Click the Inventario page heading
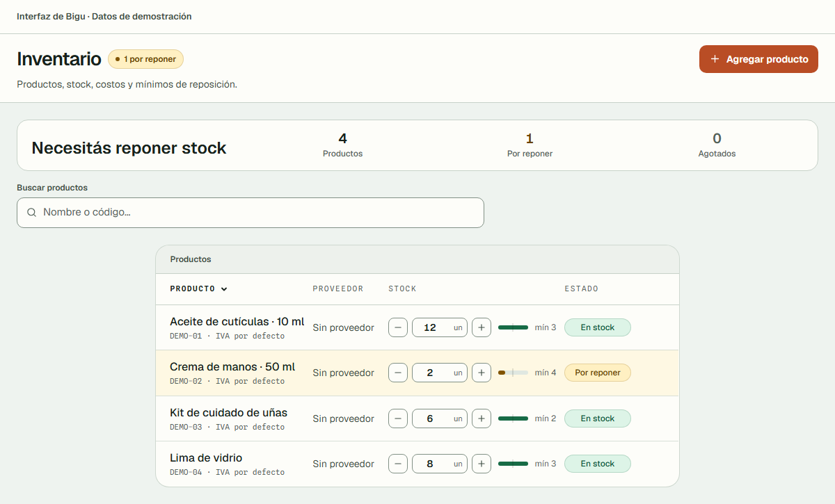Viewport: 835px width, 504px height. coord(59,59)
